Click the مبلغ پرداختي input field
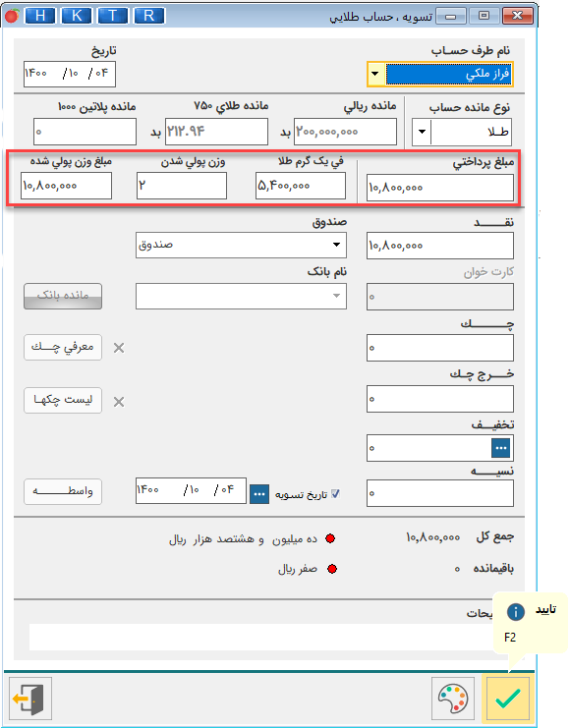Screen dimensions: 570x728 (440, 188)
